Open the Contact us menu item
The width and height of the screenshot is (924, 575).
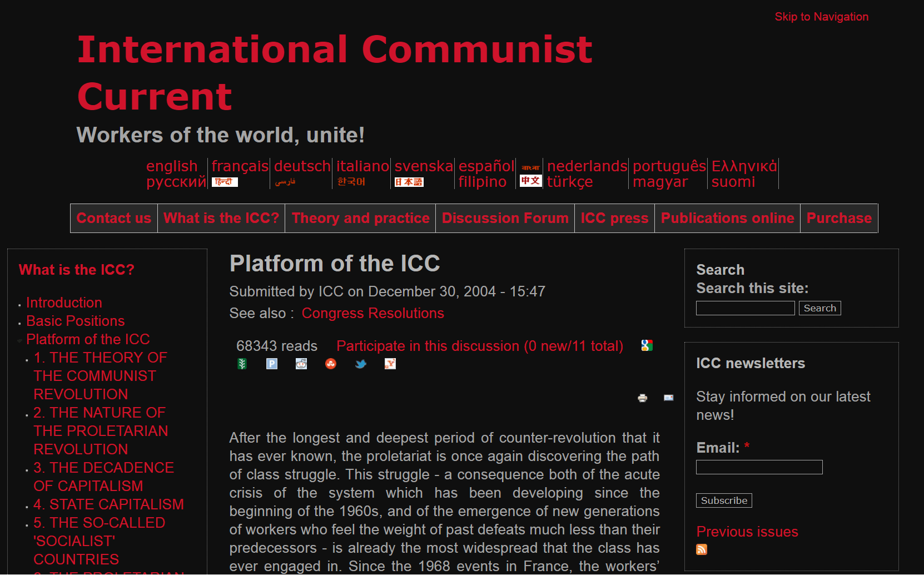tap(114, 218)
